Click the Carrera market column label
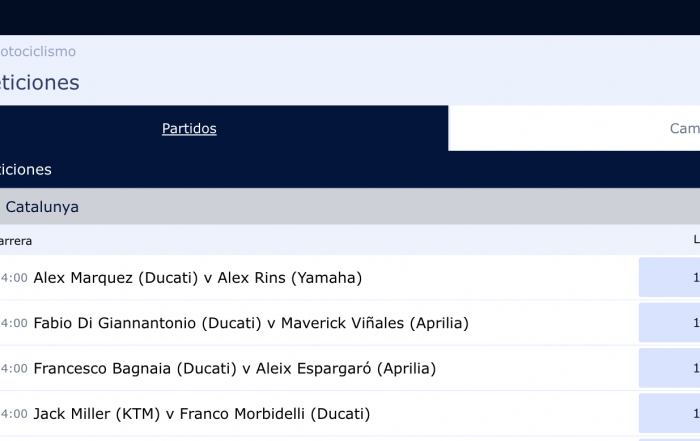This screenshot has height=441, width=700. (16, 241)
